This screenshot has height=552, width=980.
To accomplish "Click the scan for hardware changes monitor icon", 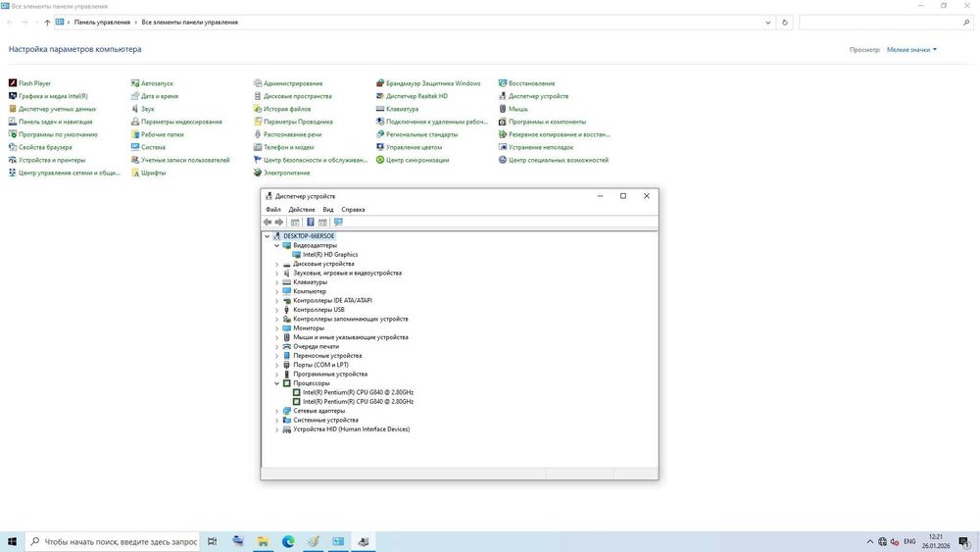I will pyautogui.click(x=338, y=222).
